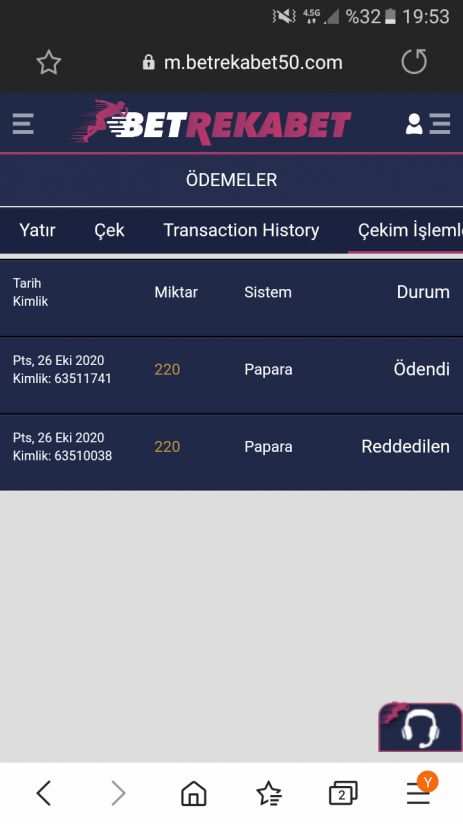Tap the BetRekabet logo
The height and width of the screenshot is (824, 463).
[210, 123]
